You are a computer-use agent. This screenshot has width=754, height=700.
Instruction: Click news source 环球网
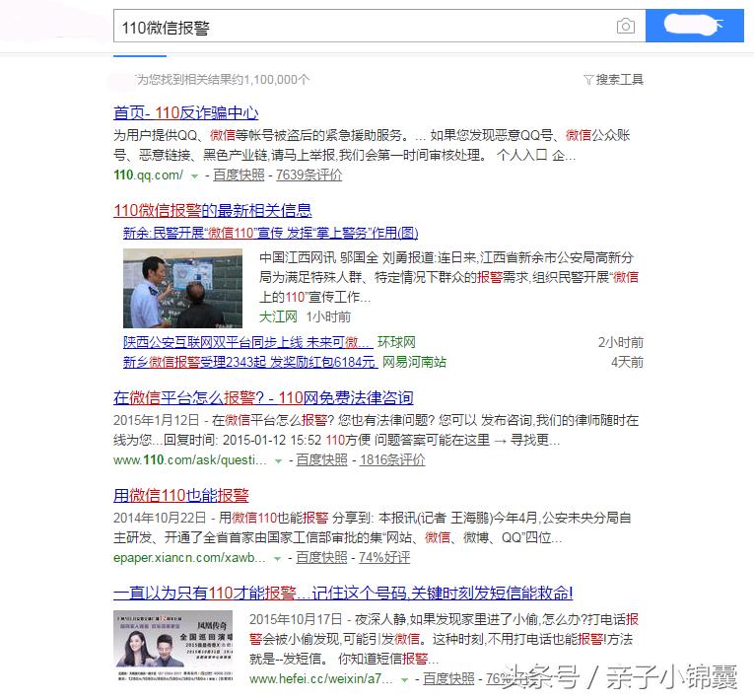pyautogui.click(x=396, y=342)
